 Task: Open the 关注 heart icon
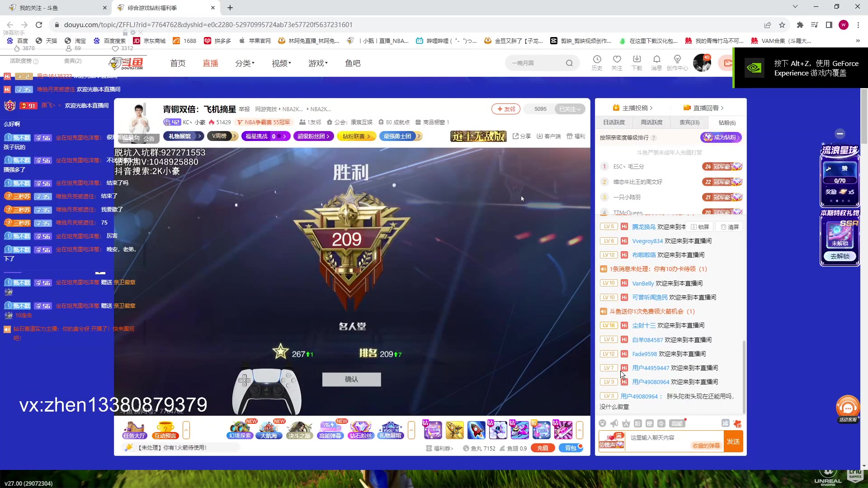pyautogui.click(x=617, y=62)
